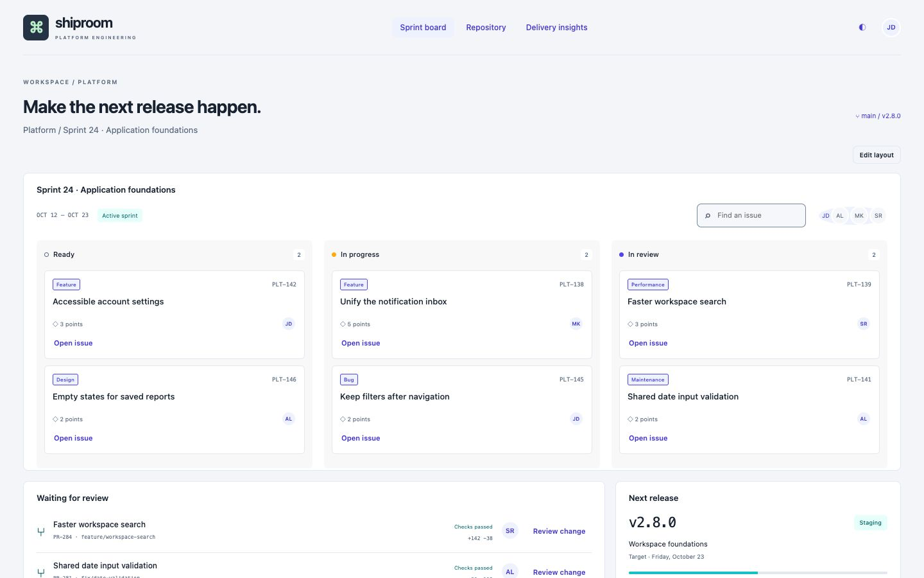This screenshot has height=578, width=924.
Task: Click the Edit layout button
Action: click(877, 155)
